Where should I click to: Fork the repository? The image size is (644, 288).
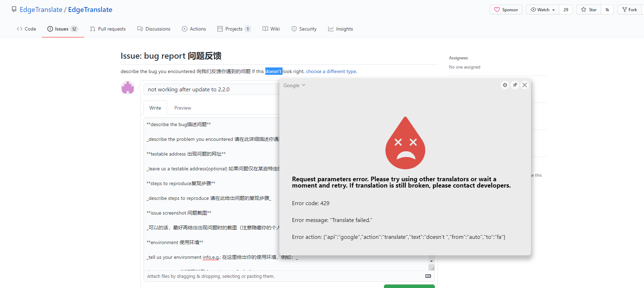[x=630, y=9]
